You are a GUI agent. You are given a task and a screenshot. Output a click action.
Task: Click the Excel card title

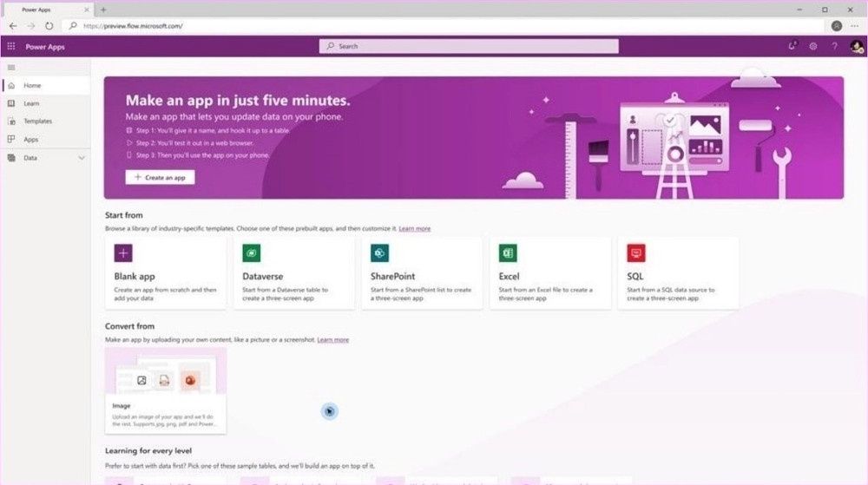(x=509, y=277)
